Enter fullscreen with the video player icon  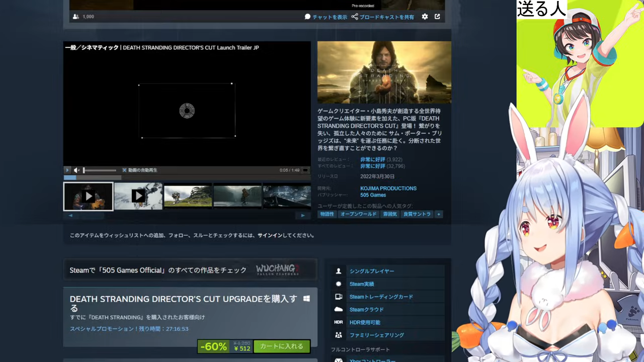305,170
